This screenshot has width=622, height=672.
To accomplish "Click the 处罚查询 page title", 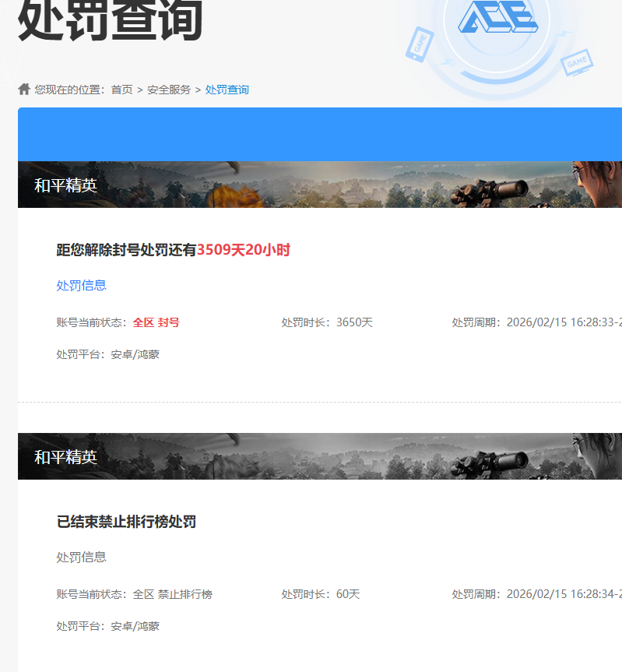I will point(110,20).
